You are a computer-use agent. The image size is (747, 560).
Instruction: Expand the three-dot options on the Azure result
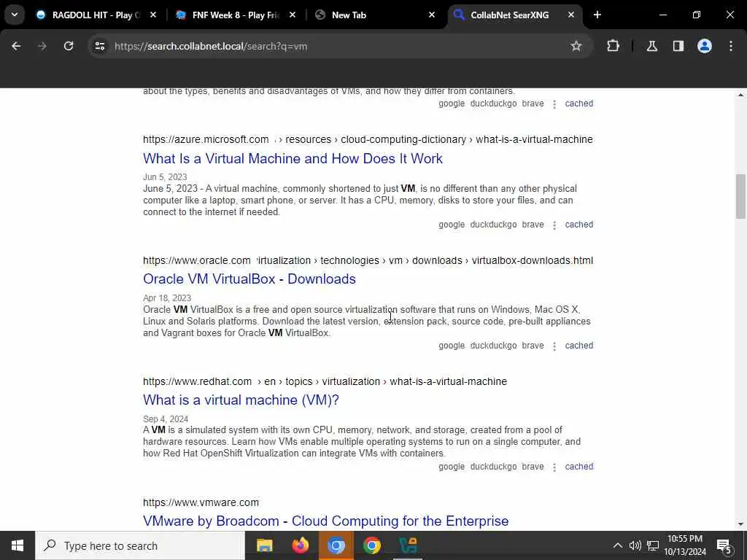point(554,225)
